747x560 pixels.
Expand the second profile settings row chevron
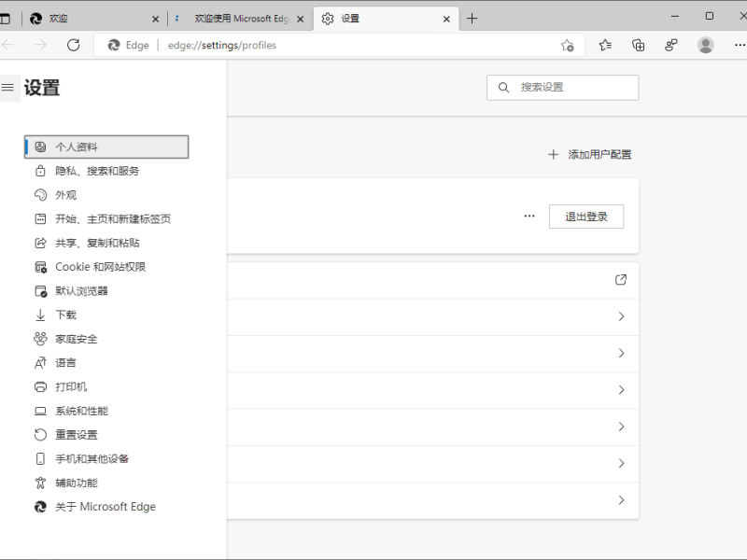(621, 316)
